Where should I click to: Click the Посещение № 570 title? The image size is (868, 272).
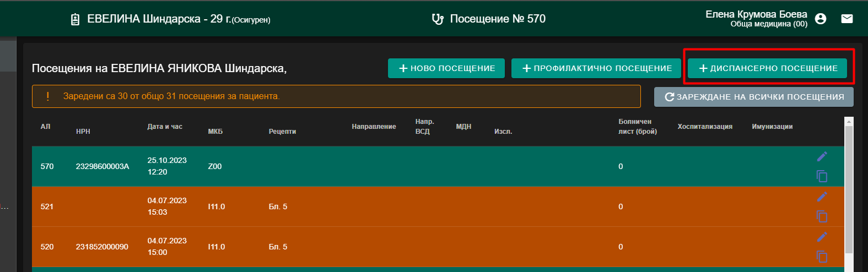498,19
